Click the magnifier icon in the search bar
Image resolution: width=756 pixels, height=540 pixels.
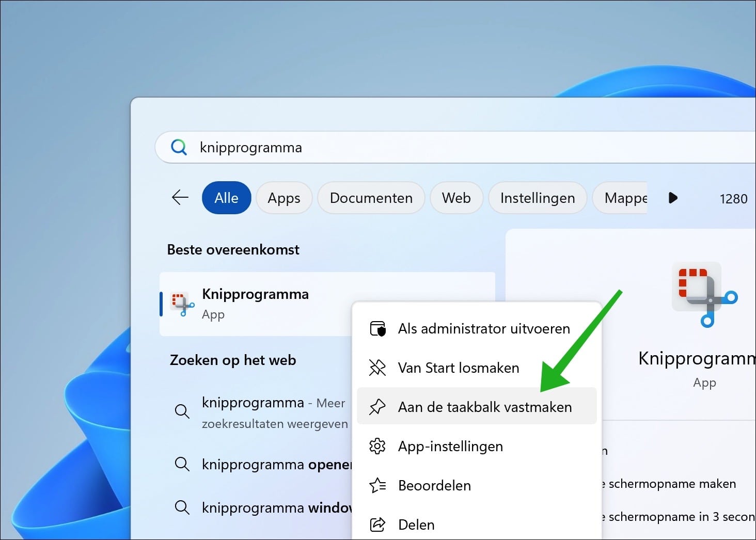[178, 147]
